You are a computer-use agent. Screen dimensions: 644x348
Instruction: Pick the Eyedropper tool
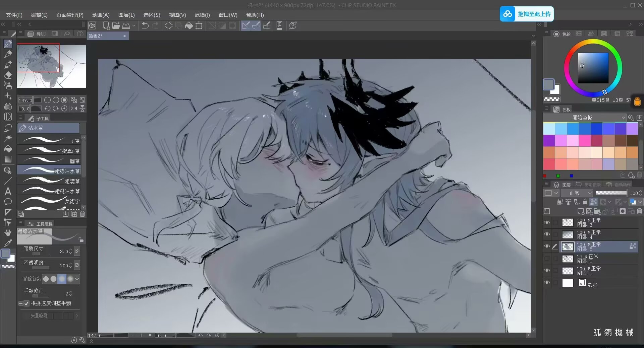8,243
